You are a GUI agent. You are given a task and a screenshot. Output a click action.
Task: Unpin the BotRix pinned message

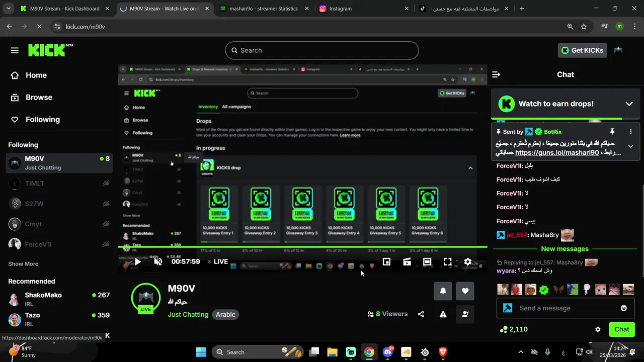pos(612,132)
